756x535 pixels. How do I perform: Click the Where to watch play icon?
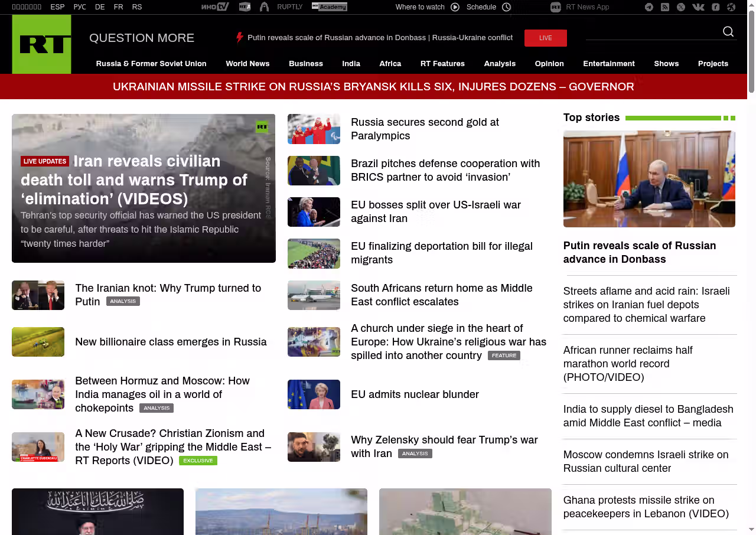point(455,7)
